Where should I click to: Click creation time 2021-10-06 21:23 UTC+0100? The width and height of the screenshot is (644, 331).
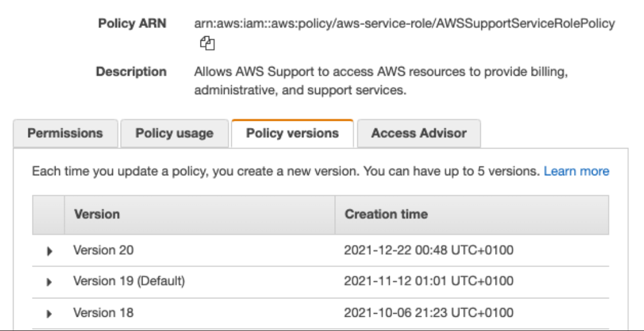click(428, 313)
